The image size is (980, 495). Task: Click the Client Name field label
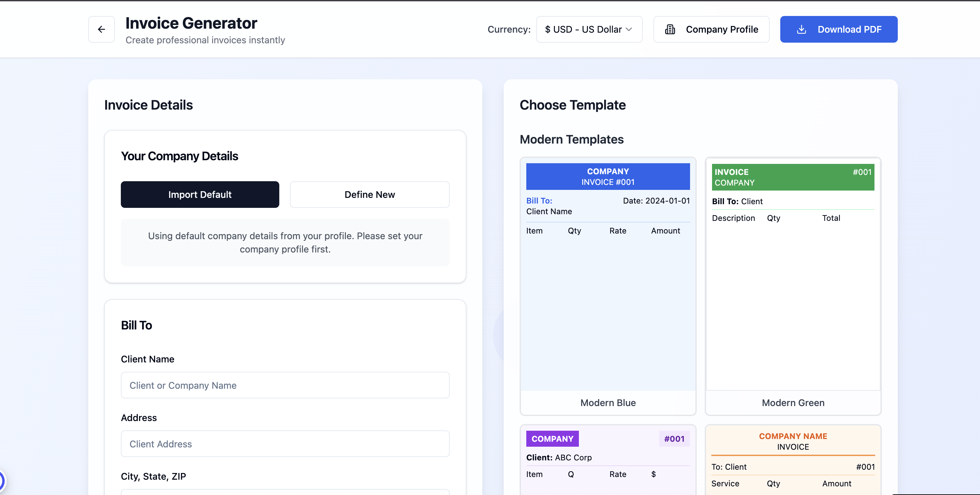(147, 359)
